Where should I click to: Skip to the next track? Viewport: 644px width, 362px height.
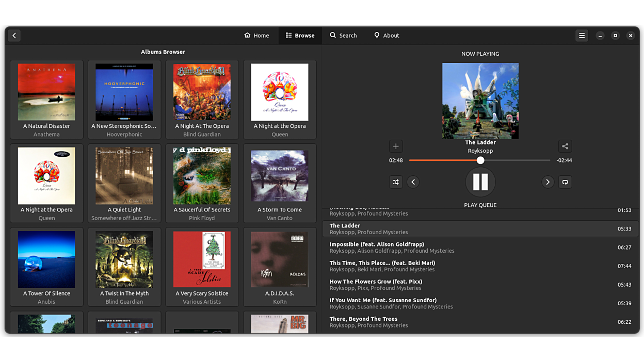pos(548,182)
